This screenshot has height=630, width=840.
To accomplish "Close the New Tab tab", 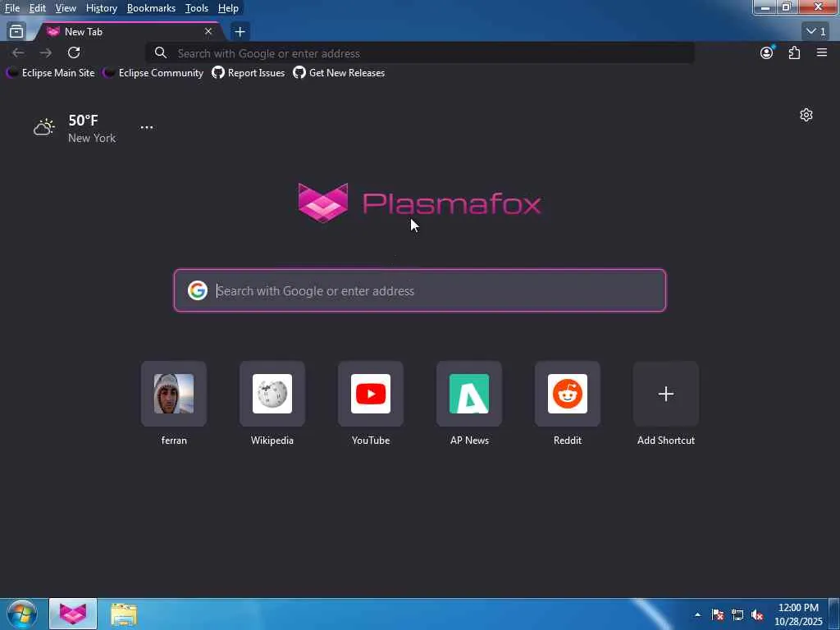I will pos(208,32).
